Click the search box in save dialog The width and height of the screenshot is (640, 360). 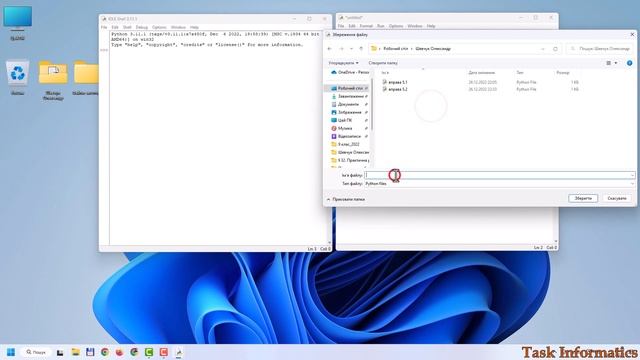(600, 49)
